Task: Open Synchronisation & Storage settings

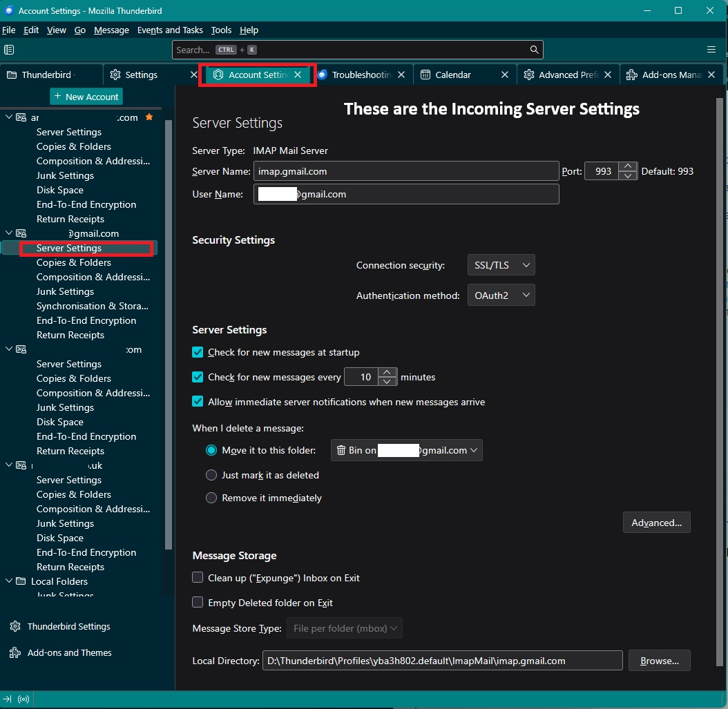Action: [93, 306]
